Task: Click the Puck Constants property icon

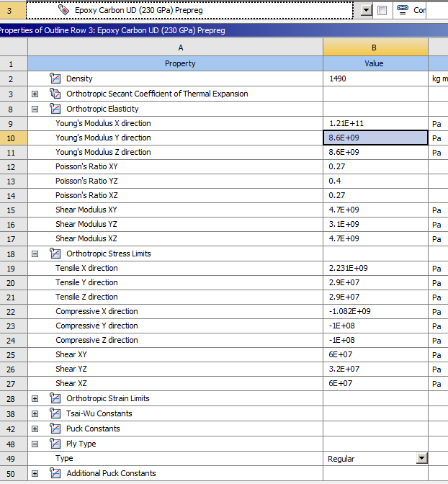Action: (x=55, y=429)
